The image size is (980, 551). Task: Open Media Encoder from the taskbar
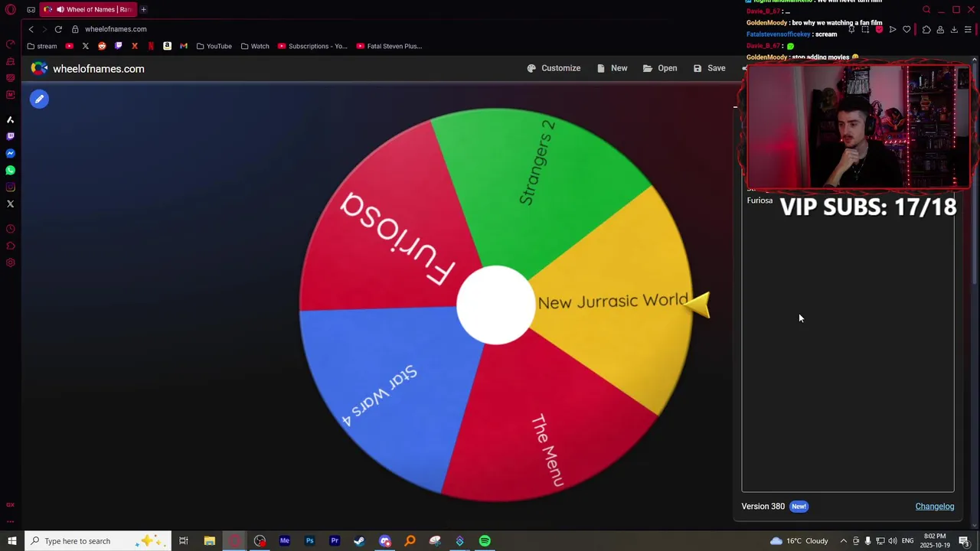coord(285,541)
